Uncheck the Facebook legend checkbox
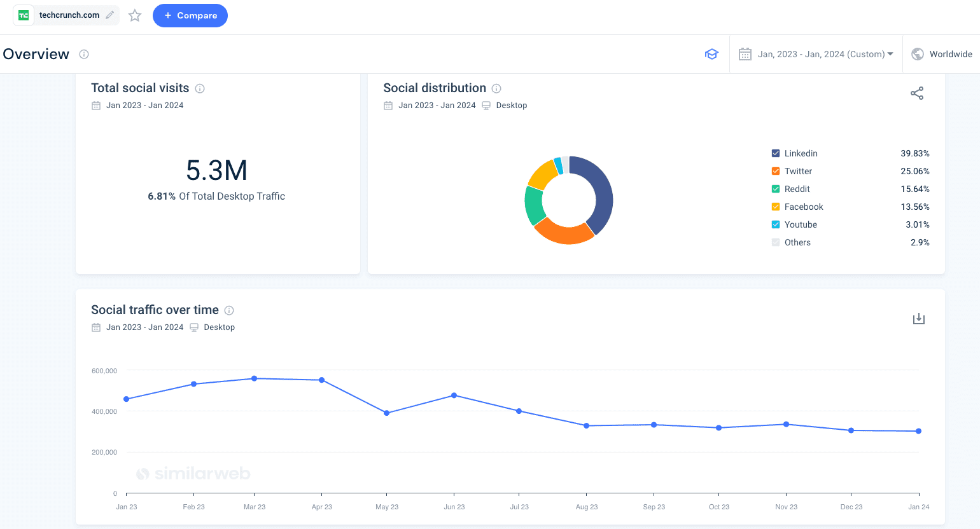The height and width of the screenshot is (529, 980). pos(776,207)
